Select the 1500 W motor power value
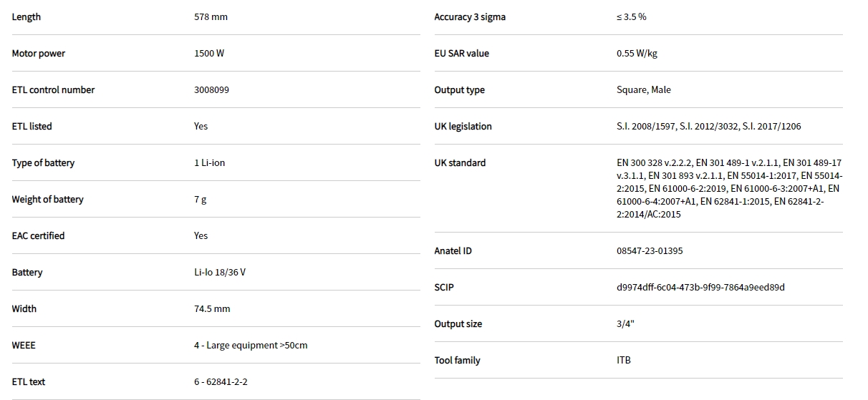 point(210,54)
